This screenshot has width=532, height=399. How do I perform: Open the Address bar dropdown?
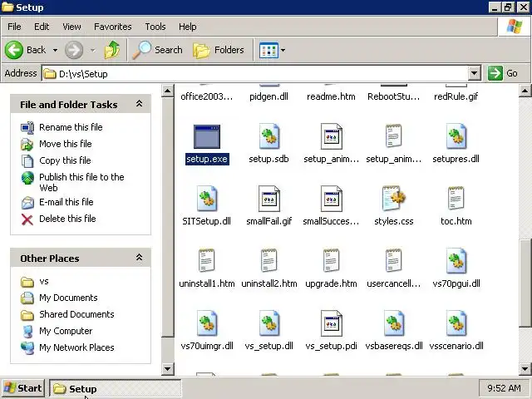click(x=475, y=73)
